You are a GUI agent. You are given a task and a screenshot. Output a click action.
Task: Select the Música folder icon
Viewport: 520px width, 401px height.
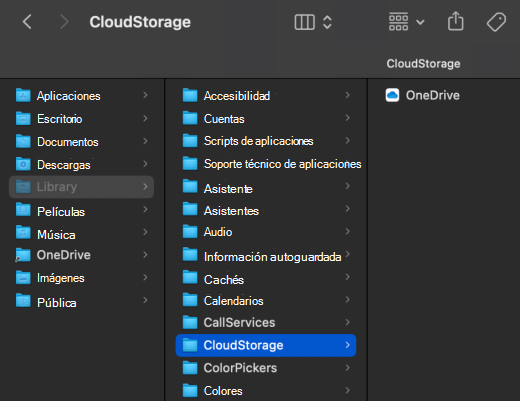[x=23, y=232]
